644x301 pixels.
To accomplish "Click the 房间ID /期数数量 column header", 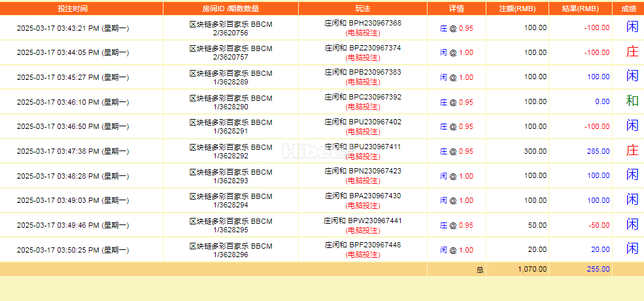I will click(230, 9).
